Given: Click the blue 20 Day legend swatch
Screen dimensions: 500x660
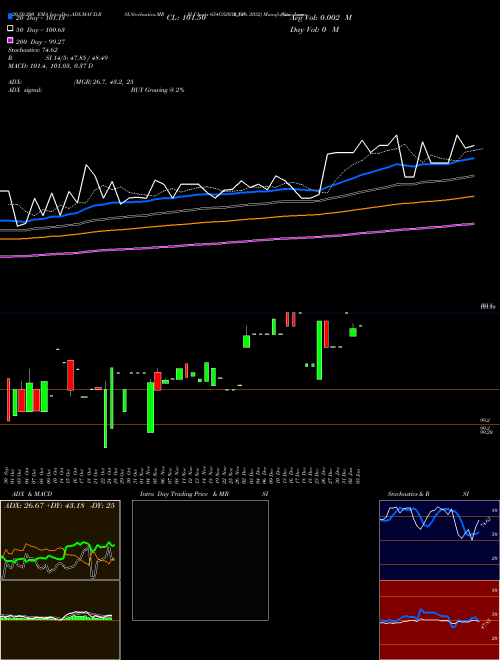Looking at the screenshot, I should coord(10,17).
